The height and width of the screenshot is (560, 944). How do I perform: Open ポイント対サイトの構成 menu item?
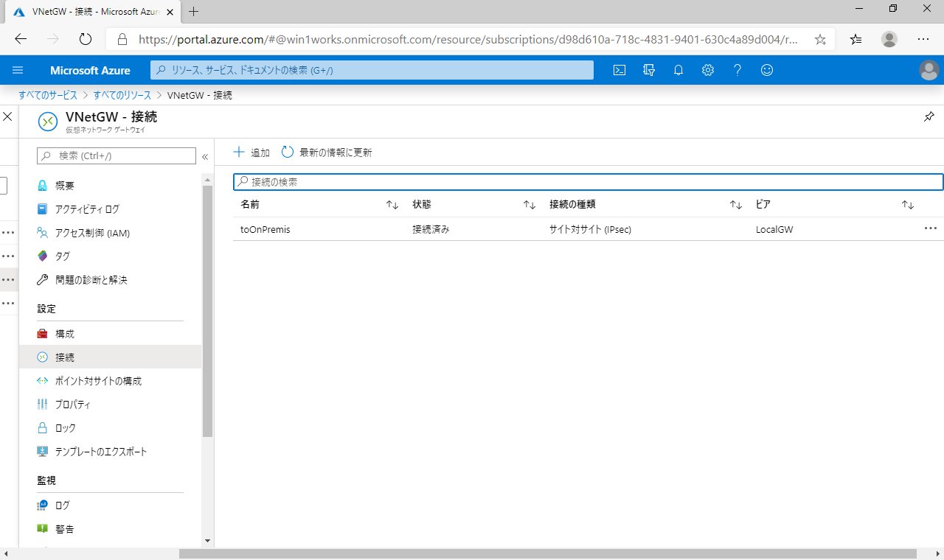[111, 381]
